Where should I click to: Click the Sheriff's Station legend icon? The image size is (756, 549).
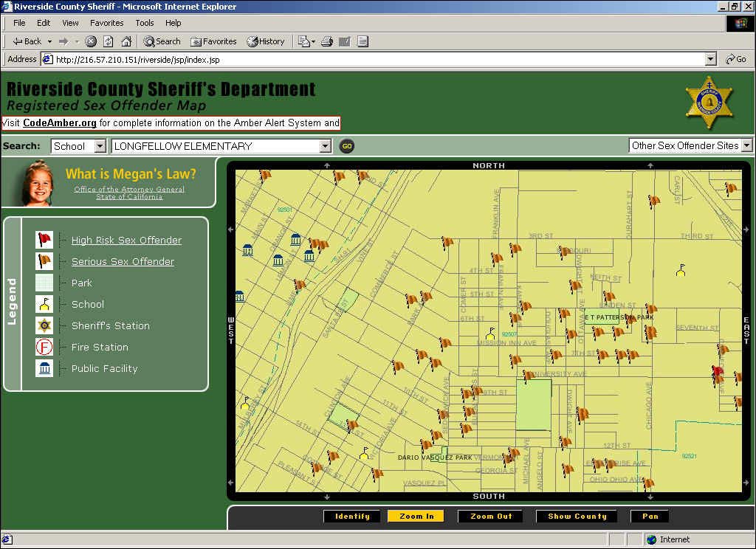click(x=44, y=325)
